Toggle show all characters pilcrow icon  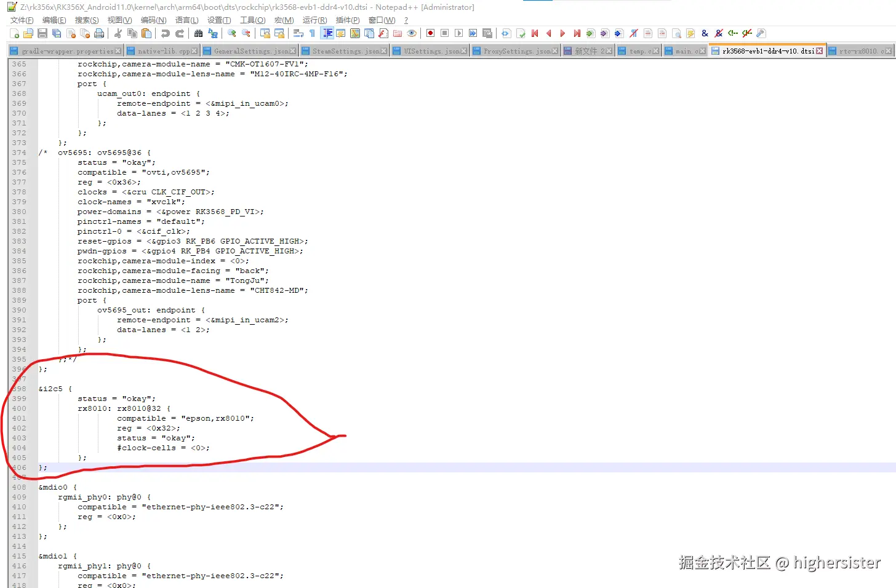[x=312, y=33]
